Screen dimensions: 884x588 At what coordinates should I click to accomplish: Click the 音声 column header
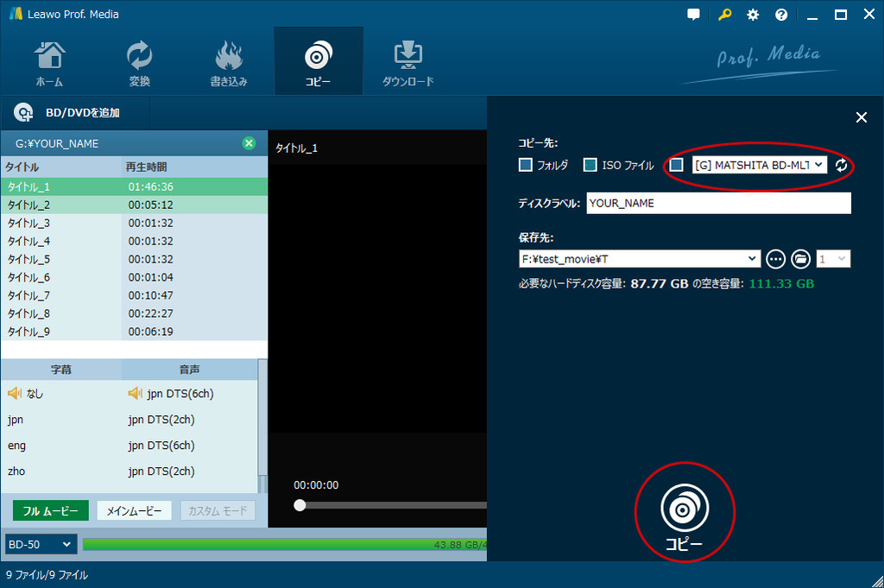[x=189, y=370]
